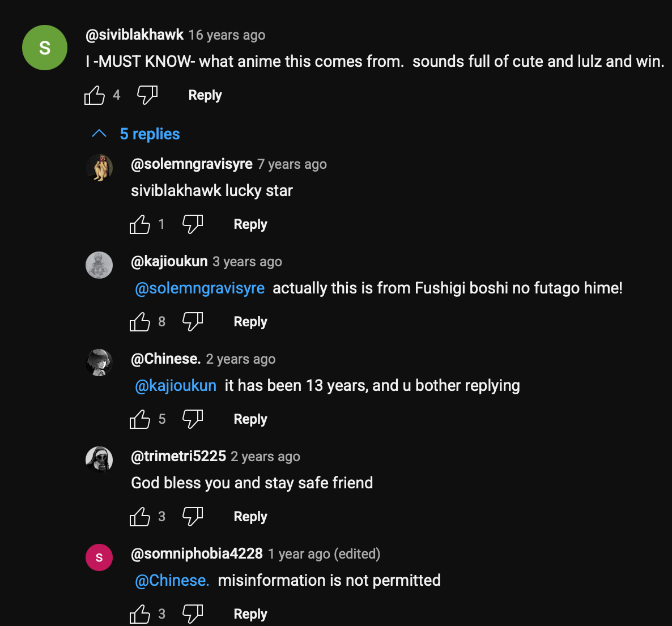Dislike the '13 years' reply by @Chinese.
Screen dimensions: 672x626
click(x=193, y=419)
